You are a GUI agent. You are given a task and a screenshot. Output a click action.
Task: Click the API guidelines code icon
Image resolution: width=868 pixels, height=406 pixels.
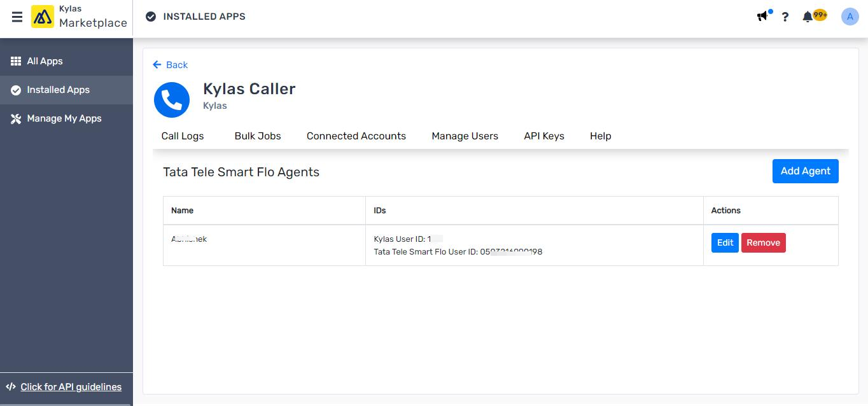(11, 387)
